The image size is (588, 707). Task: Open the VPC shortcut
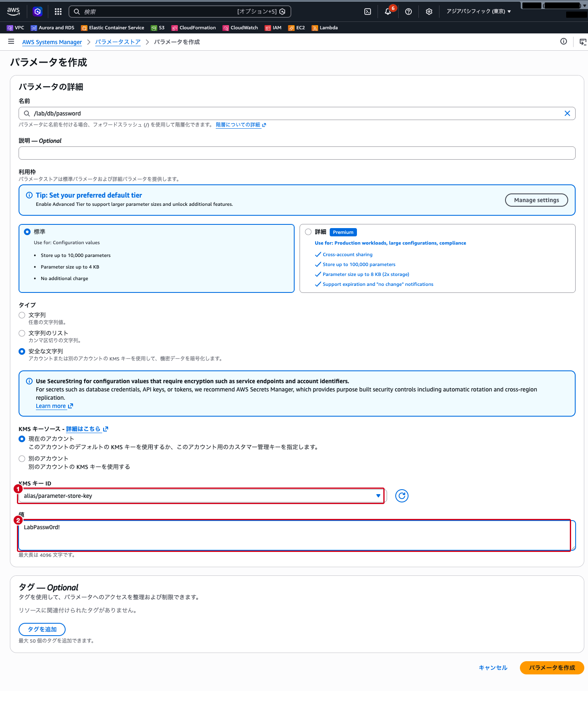pyautogui.click(x=16, y=28)
